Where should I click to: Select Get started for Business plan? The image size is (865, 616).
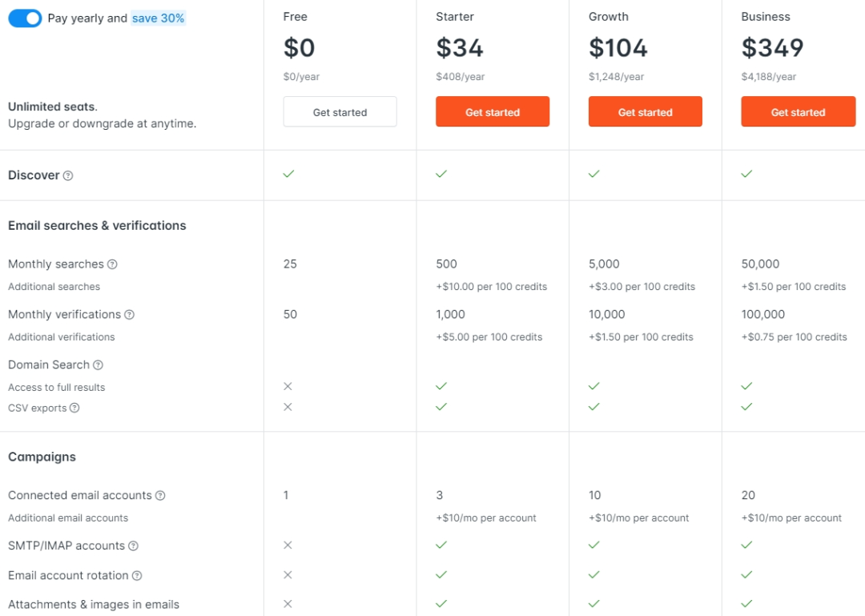click(x=798, y=112)
